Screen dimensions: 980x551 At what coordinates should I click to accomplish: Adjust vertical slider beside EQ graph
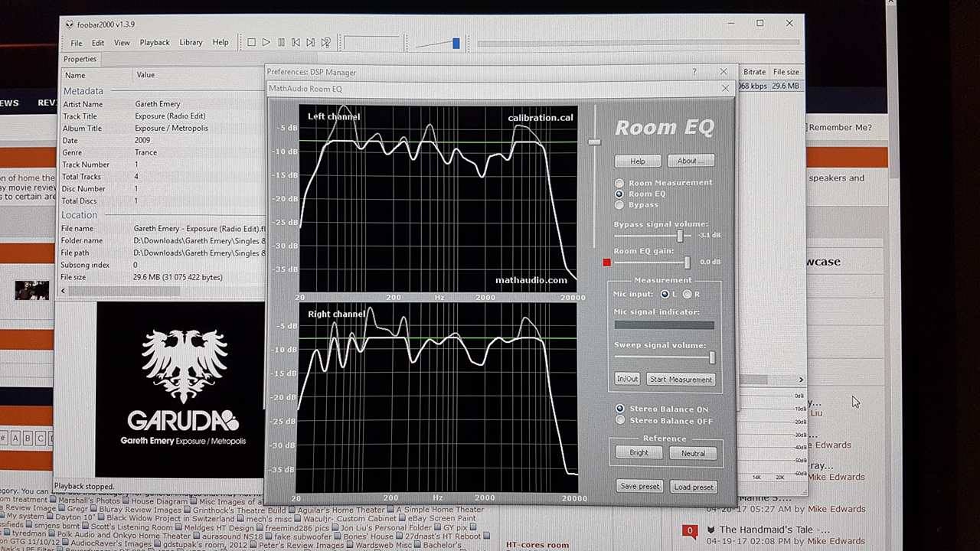tap(594, 142)
